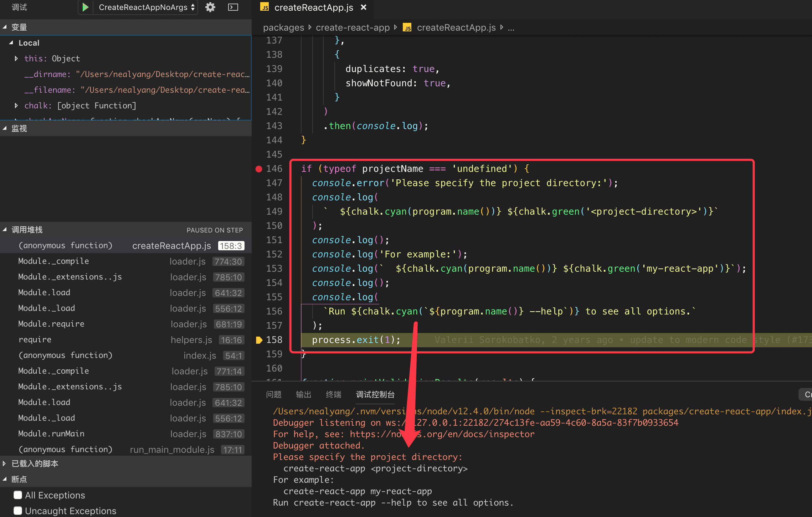Image resolution: width=812 pixels, height=517 pixels.
Task: Click the inspector docs URL in console output
Action: 442,434
